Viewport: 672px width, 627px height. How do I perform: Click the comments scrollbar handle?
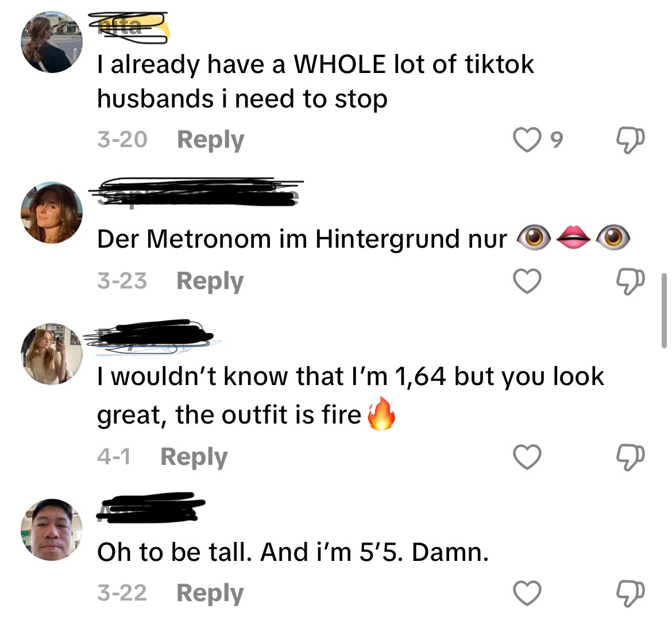coord(664,310)
